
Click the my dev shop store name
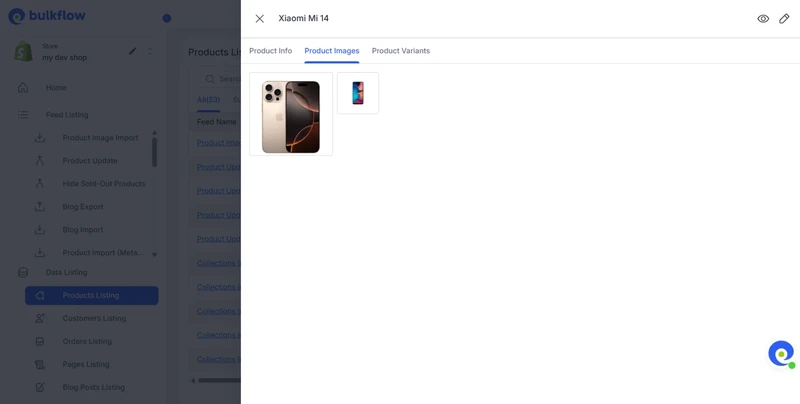click(64, 58)
